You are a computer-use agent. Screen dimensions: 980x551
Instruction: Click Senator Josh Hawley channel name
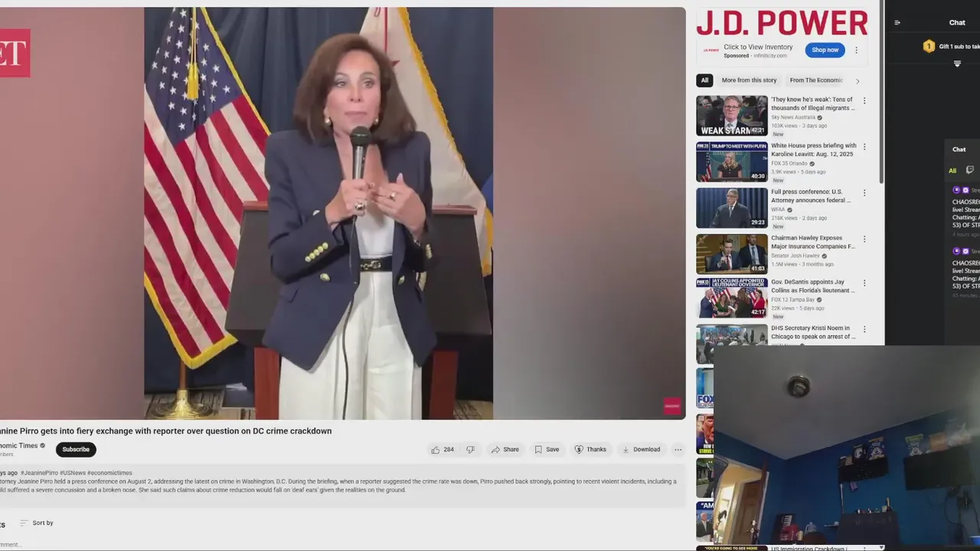point(795,256)
